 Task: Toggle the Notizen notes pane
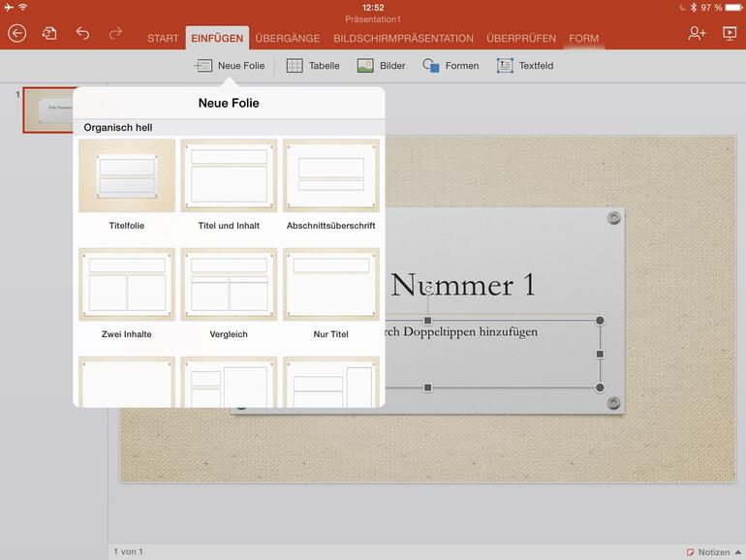point(707,552)
